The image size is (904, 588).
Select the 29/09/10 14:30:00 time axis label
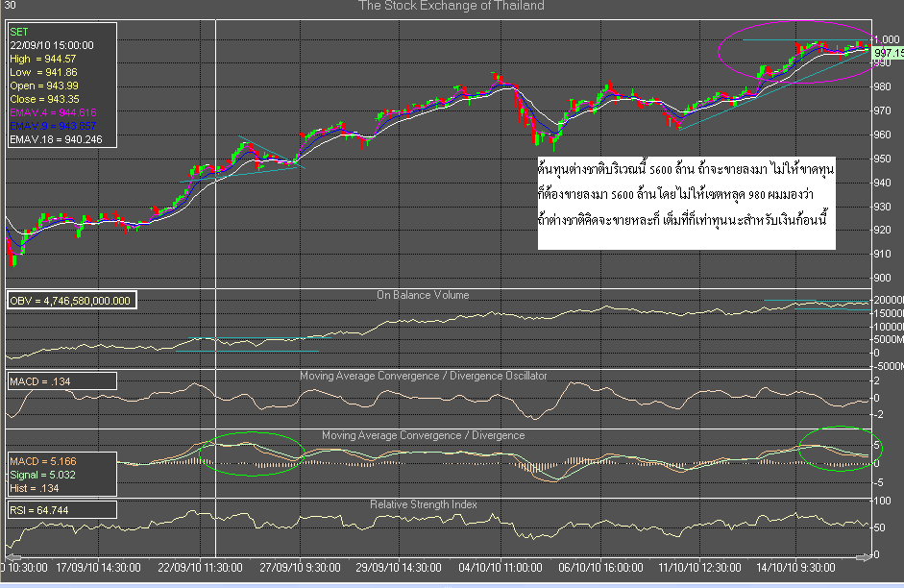coord(399,567)
